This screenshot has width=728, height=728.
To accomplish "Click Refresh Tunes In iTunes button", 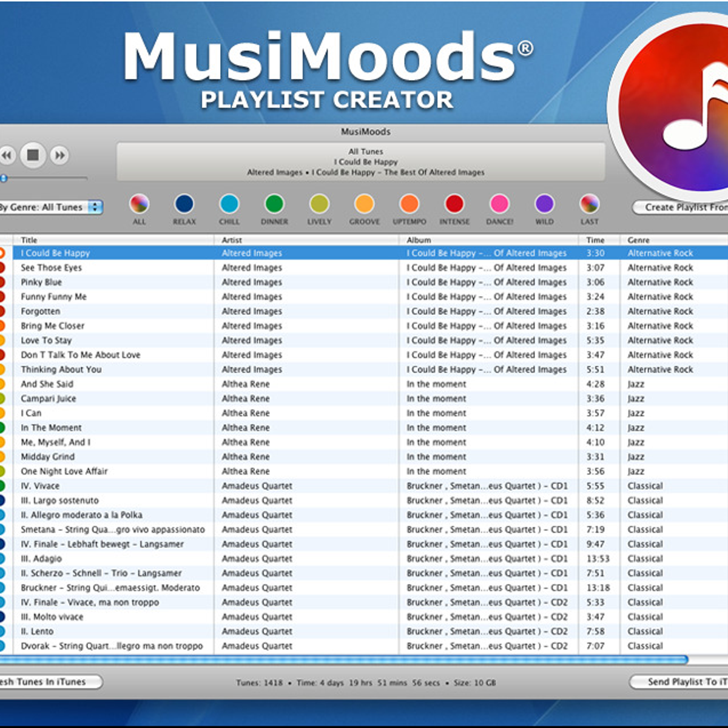I will coord(51,682).
